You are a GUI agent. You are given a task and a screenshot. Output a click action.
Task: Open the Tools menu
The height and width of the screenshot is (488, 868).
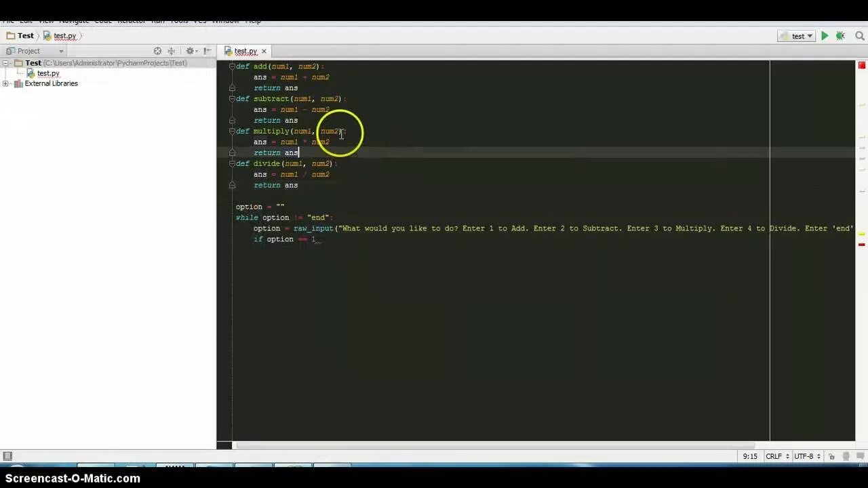pyautogui.click(x=179, y=21)
